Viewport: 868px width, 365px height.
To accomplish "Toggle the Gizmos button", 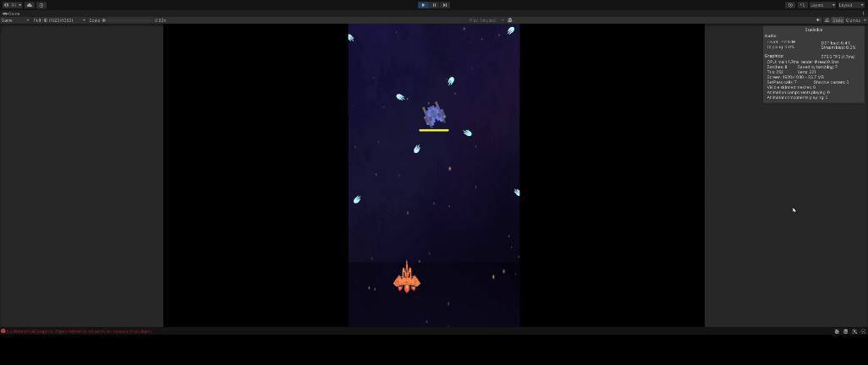I will 854,20.
